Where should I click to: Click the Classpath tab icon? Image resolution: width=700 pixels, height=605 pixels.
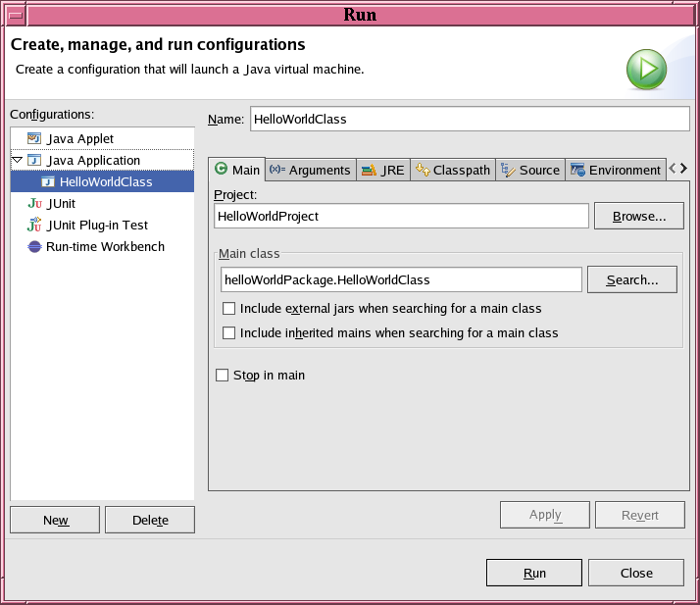point(423,170)
